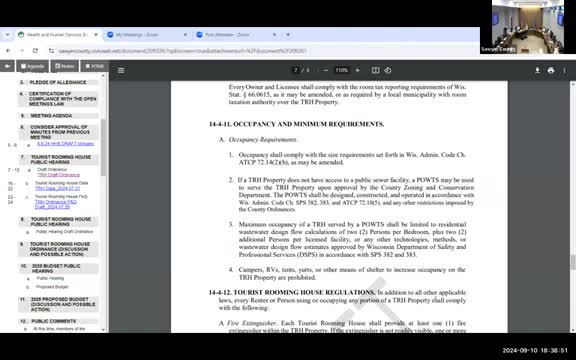Close the My Meetings - Zoom tab

click(x=185, y=35)
